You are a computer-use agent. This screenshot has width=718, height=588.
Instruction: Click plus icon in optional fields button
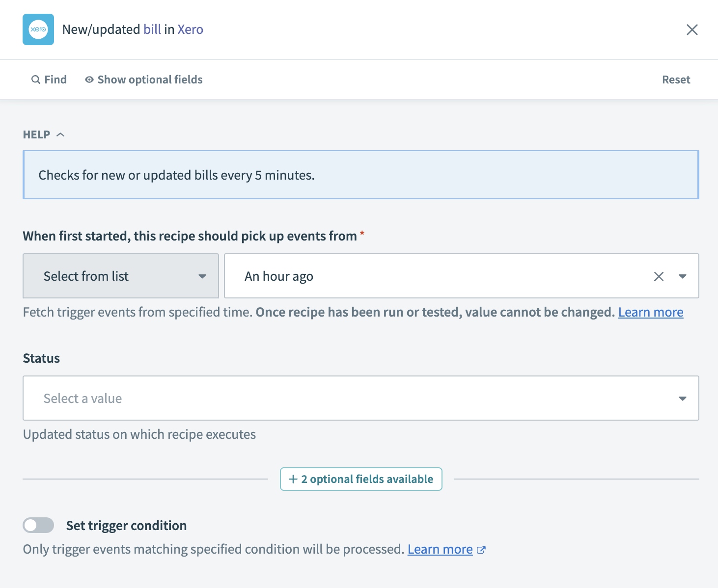tap(293, 479)
